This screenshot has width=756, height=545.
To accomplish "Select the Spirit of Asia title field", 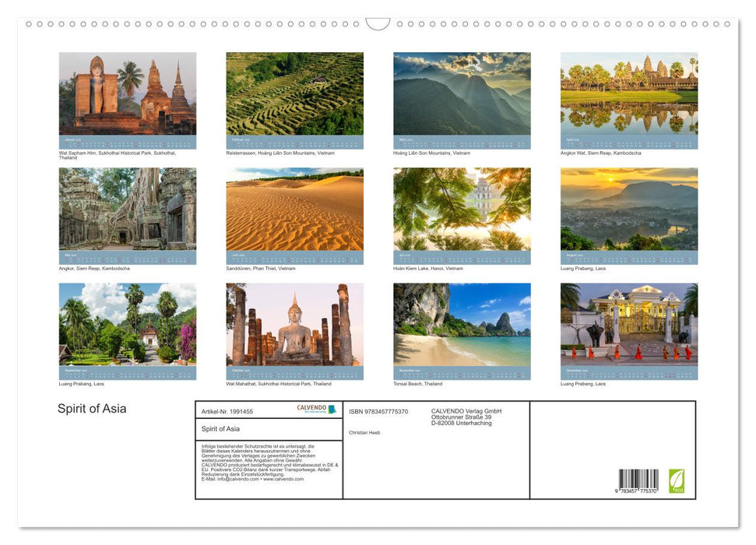I will 220,427.
